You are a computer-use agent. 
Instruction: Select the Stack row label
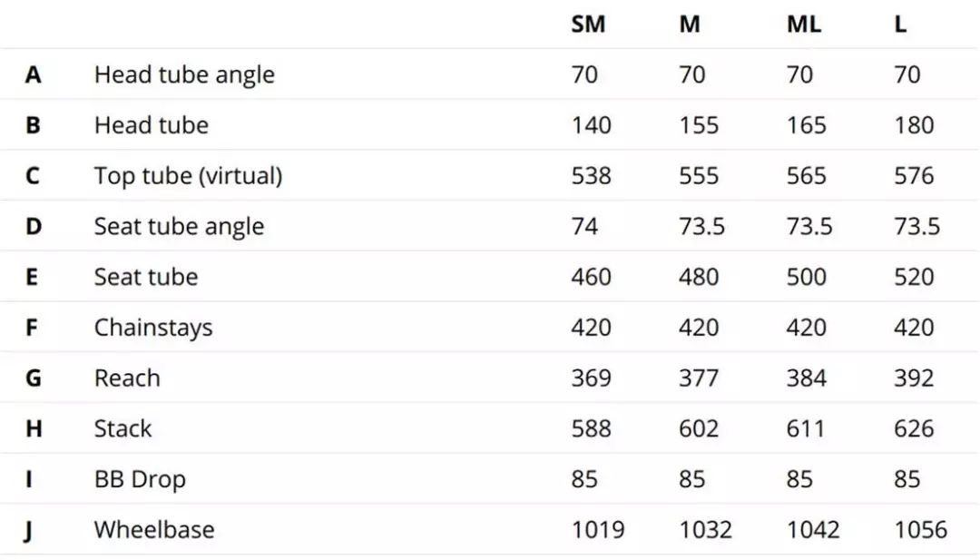coord(122,428)
